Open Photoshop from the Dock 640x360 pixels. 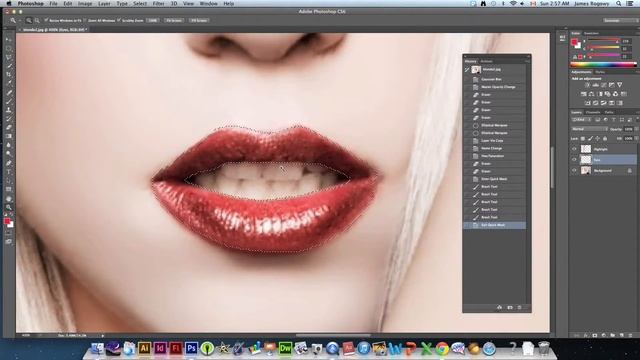[x=191, y=348]
